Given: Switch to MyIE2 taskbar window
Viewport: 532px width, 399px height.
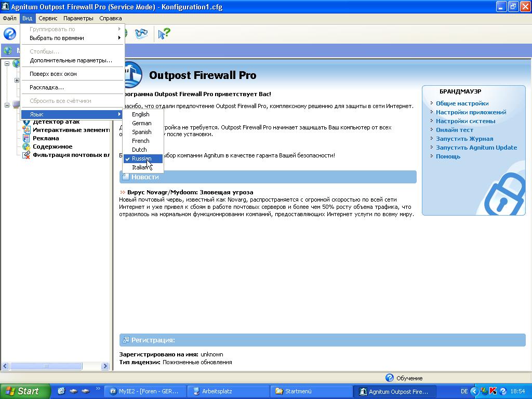Looking at the screenshot, I should pos(145,391).
